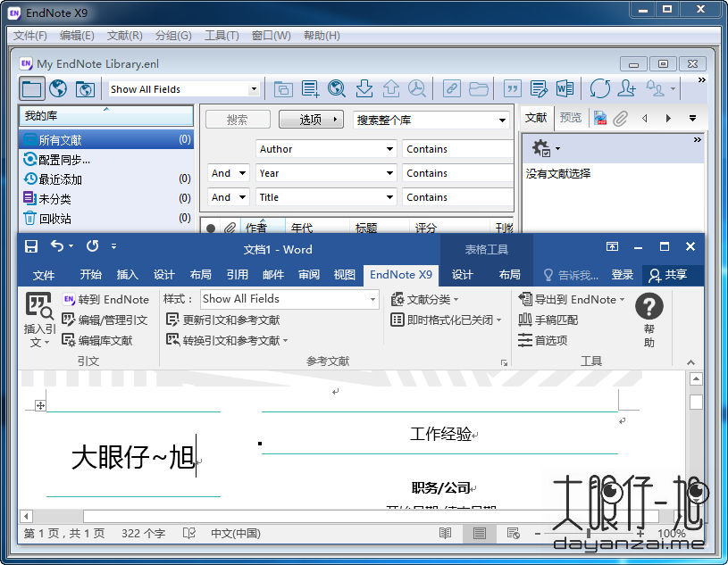Click previous reference left arrow
The width and height of the screenshot is (728, 565).
tap(644, 119)
